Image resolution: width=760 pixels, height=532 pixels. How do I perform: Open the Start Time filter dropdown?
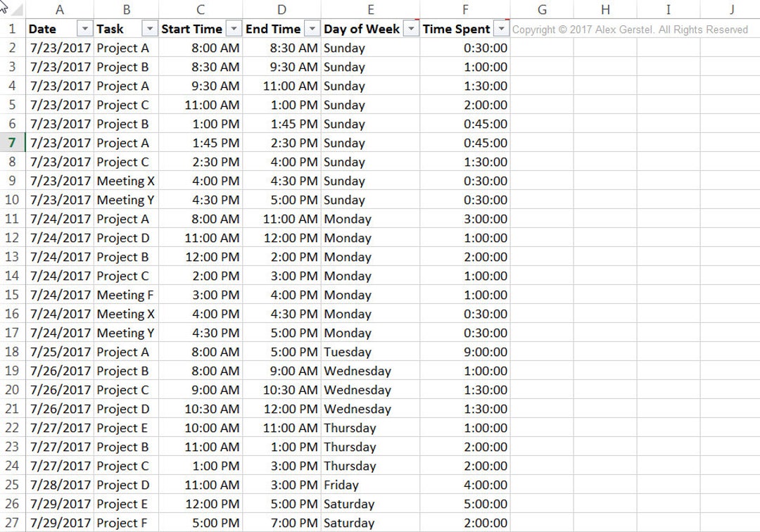pyautogui.click(x=234, y=29)
